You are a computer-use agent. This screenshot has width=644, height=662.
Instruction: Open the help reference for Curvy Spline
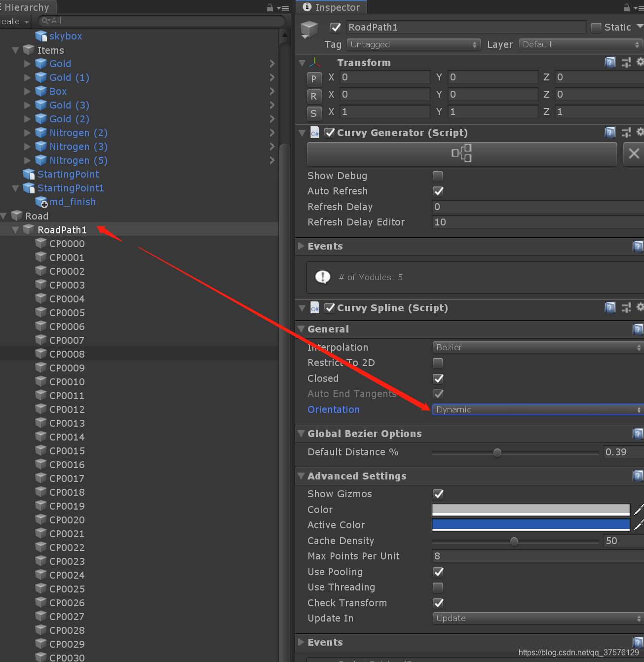610,307
